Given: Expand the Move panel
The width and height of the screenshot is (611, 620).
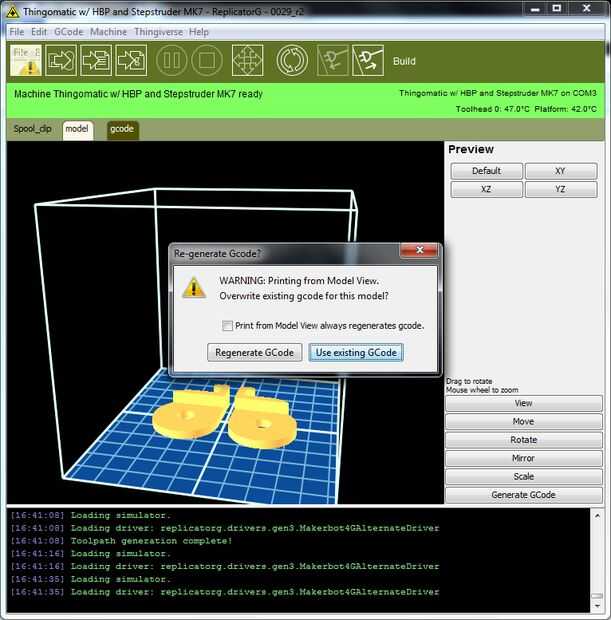Looking at the screenshot, I should coord(524,422).
